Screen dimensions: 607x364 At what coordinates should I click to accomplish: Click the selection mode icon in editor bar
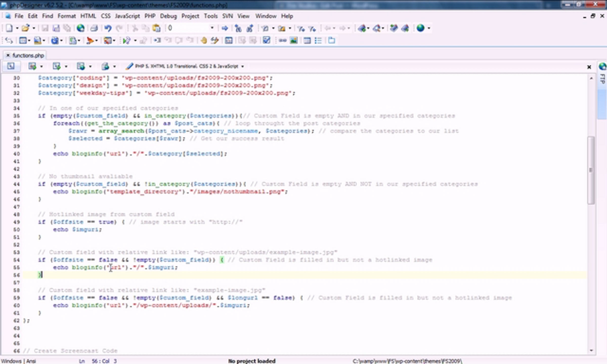click(11, 66)
